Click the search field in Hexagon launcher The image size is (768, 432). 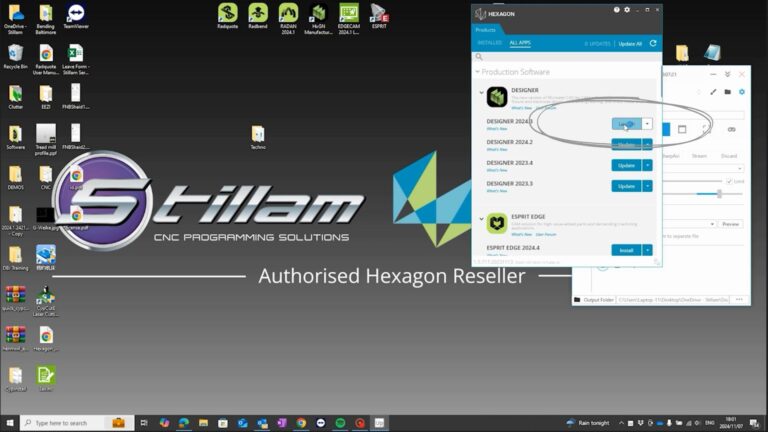point(565,57)
